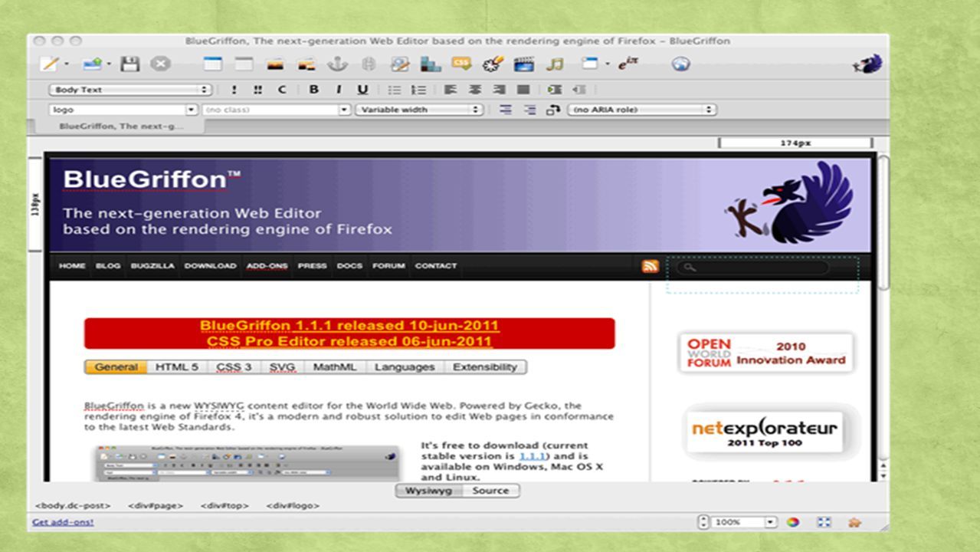Click the bar chart icon in toolbar
Image resolution: width=980 pixels, height=552 pixels.
[x=431, y=64]
